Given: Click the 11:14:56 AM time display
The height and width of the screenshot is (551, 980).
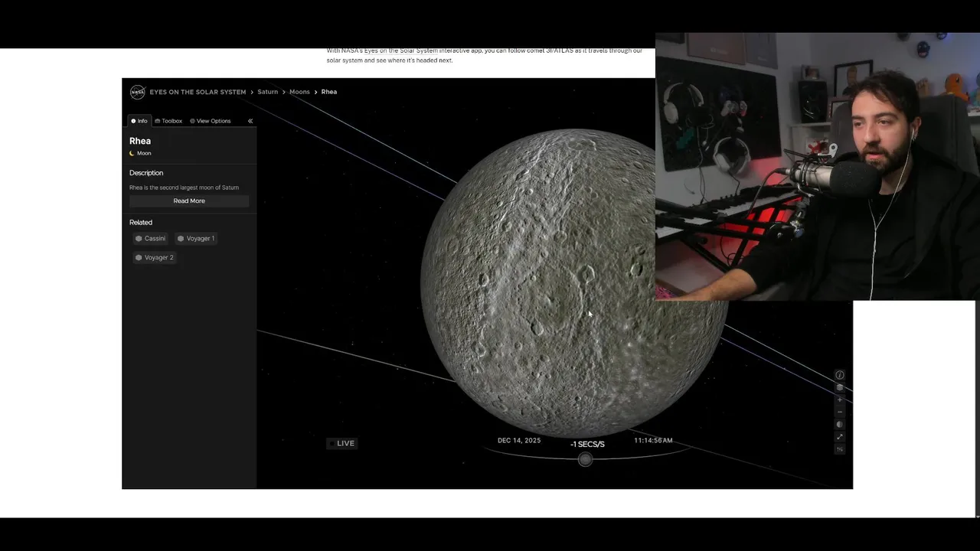Looking at the screenshot, I should [653, 440].
